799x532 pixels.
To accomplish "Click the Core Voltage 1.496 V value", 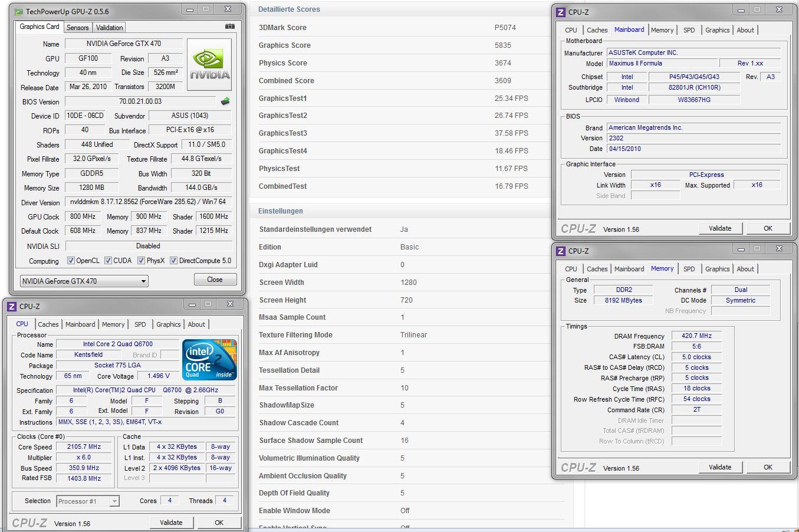I will coord(159,376).
